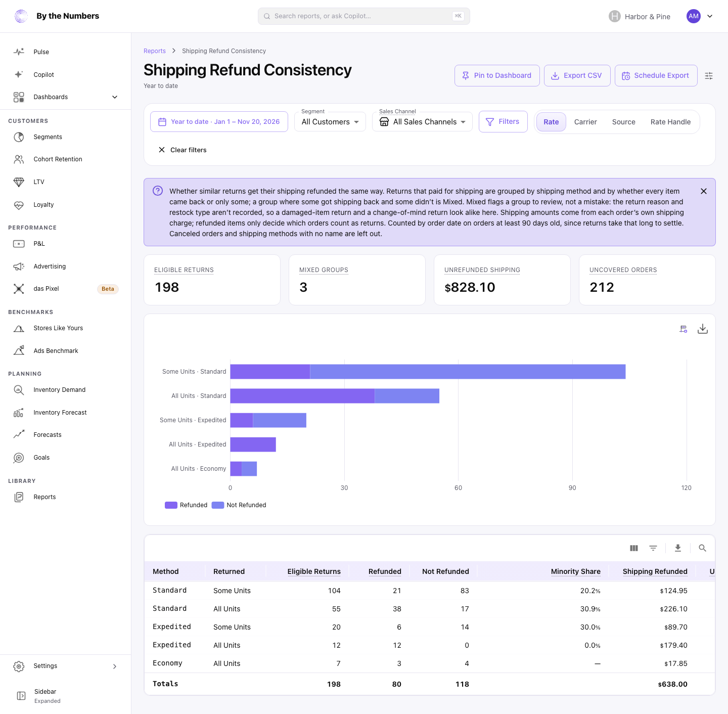
Task: Dismiss the report explanation banner
Action: pos(704,191)
